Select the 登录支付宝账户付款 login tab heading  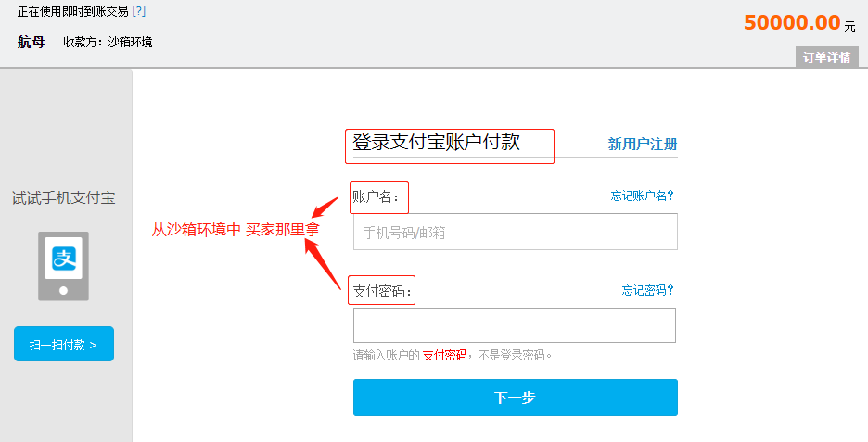pyautogui.click(x=436, y=142)
